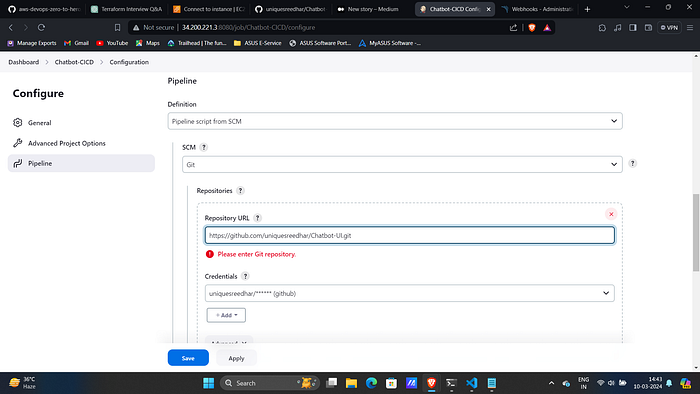This screenshot has height=394, width=700.
Task: Switch to Terraform Interview Q&A tab
Action: click(x=126, y=9)
